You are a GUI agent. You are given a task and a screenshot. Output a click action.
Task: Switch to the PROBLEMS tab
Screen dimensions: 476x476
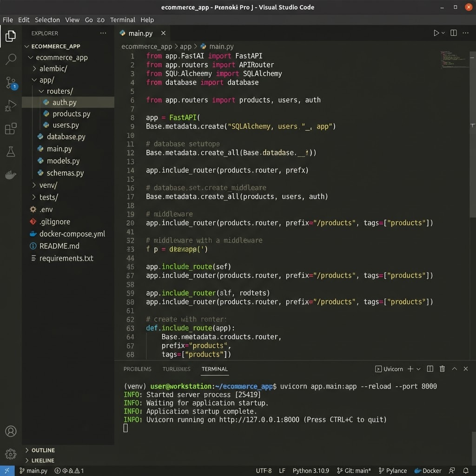(x=137, y=369)
